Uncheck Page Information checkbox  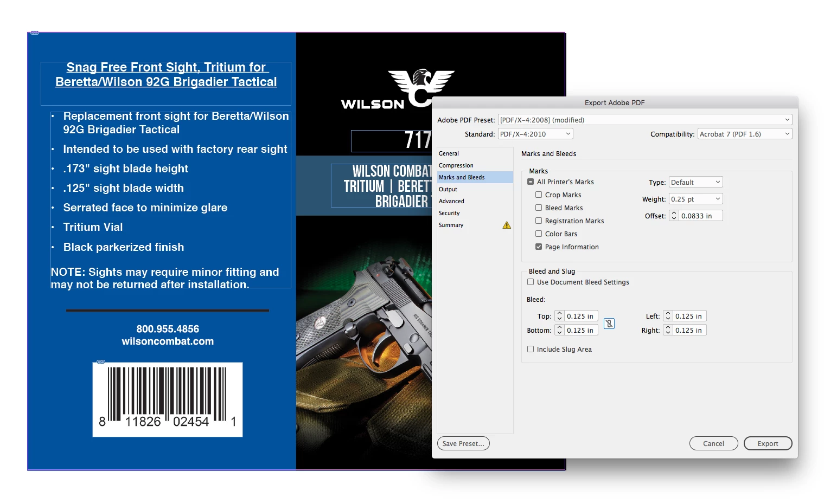[539, 247]
